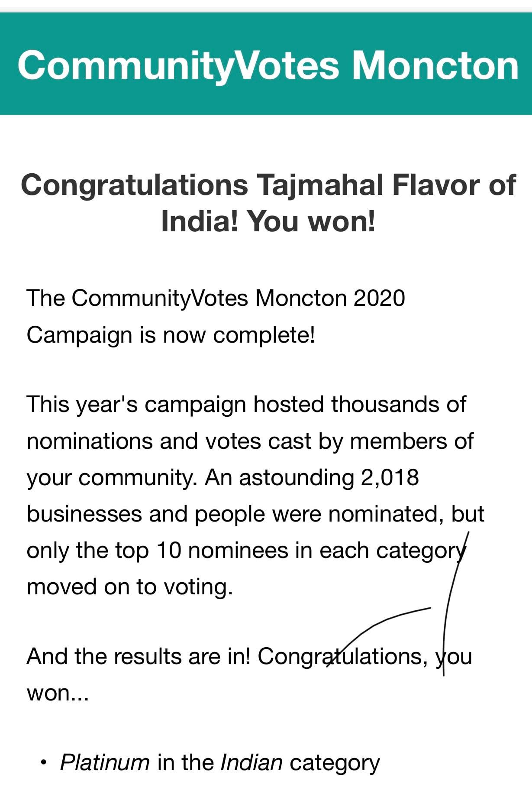The height and width of the screenshot is (804, 532).
Task: Click the hand-drawn vertical pen stroke
Action: pos(449,606)
